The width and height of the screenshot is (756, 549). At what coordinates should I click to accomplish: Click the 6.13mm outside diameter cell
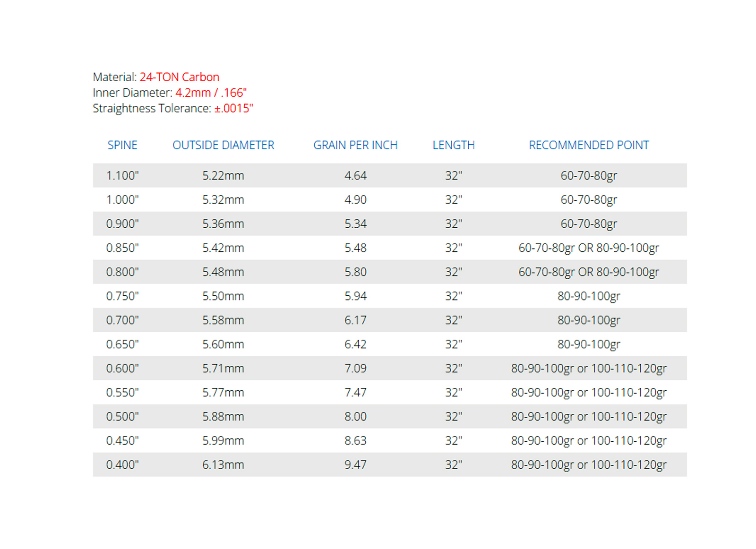point(223,465)
